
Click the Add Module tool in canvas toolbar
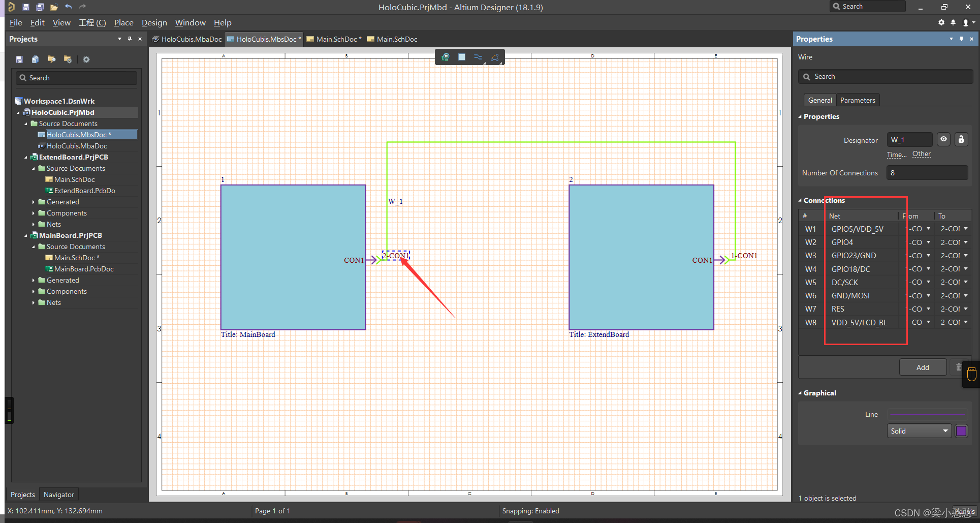[x=461, y=57]
